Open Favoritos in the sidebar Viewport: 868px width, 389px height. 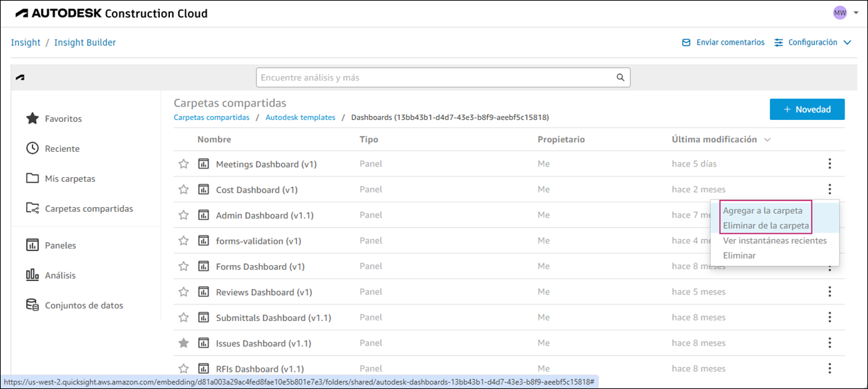pos(63,119)
